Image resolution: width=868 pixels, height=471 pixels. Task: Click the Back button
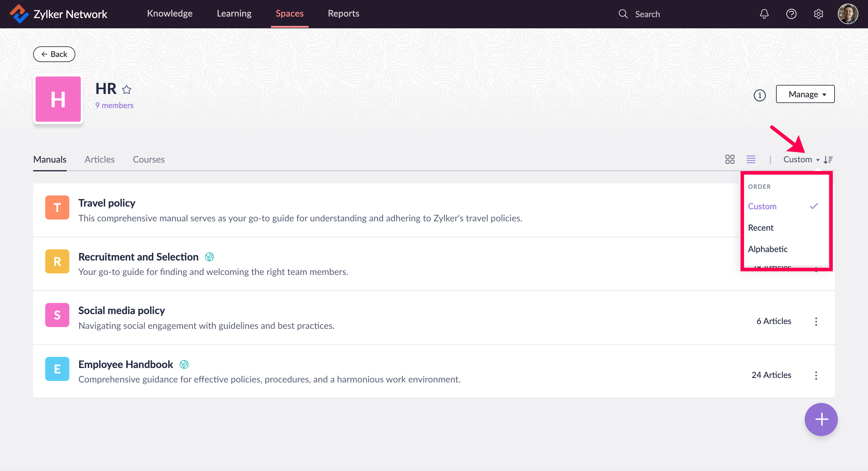point(54,54)
